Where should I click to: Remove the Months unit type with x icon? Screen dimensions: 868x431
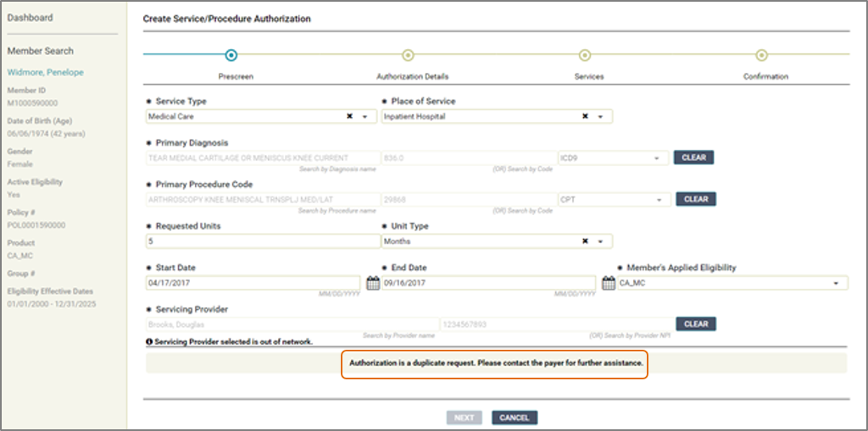coord(585,241)
